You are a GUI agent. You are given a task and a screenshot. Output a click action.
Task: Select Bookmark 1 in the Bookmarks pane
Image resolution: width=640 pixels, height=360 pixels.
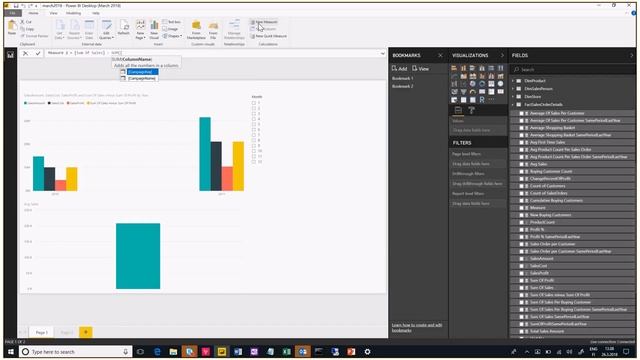pos(402,78)
